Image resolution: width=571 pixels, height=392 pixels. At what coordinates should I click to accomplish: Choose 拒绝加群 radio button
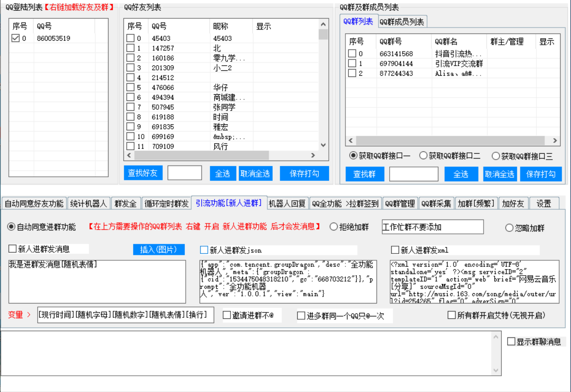tap(334, 227)
